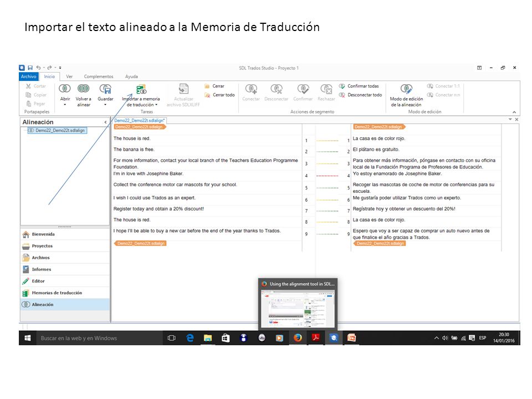Click the Desconectar segment icon
This screenshot has height=399, width=532.
(276, 89)
